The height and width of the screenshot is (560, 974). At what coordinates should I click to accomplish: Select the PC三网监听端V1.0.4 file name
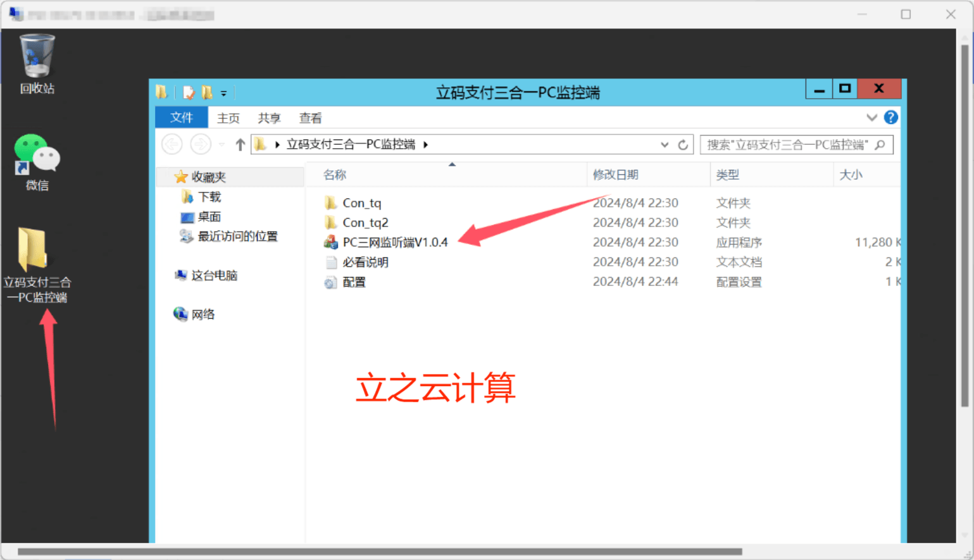(395, 242)
